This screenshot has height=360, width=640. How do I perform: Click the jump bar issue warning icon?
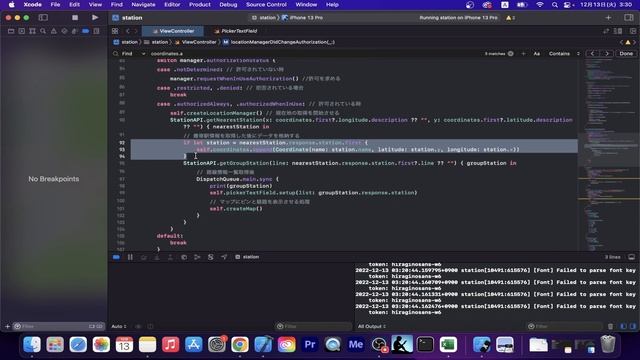tap(628, 42)
